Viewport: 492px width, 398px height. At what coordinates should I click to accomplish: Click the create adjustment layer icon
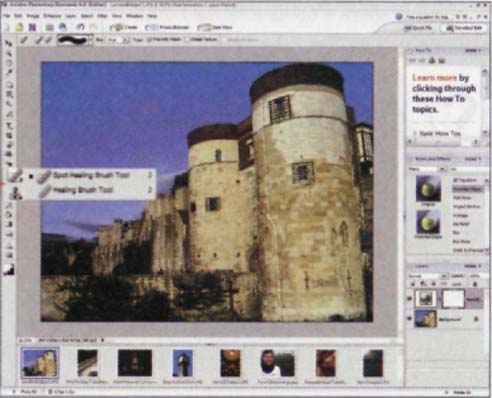[x=423, y=284]
